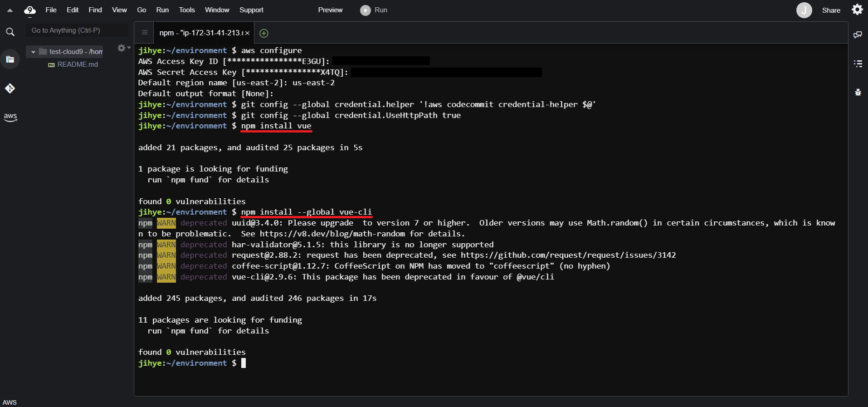Open the Source Control git panel
This screenshot has width=868, height=407.
pos(10,88)
